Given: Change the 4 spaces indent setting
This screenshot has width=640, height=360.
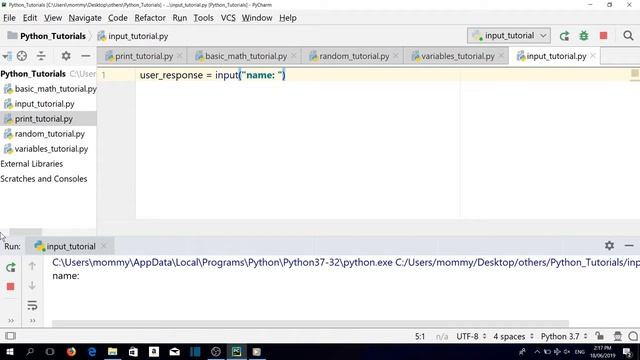Looking at the screenshot, I should pyautogui.click(x=513, y=336).
